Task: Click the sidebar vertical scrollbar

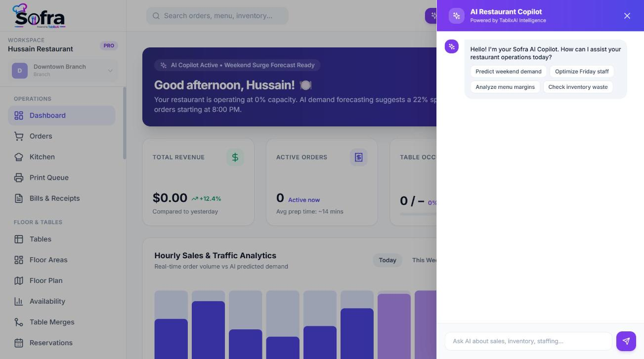Action: (125, 123)
